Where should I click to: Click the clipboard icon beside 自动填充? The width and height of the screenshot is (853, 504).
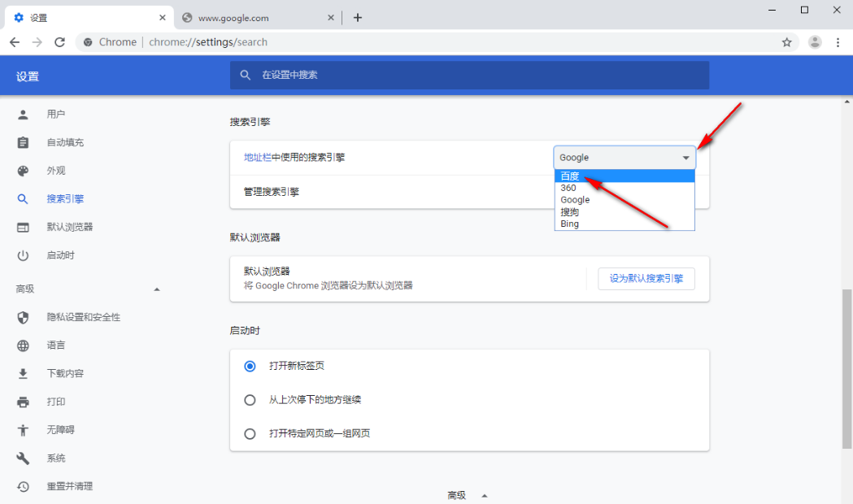[23, 142]
